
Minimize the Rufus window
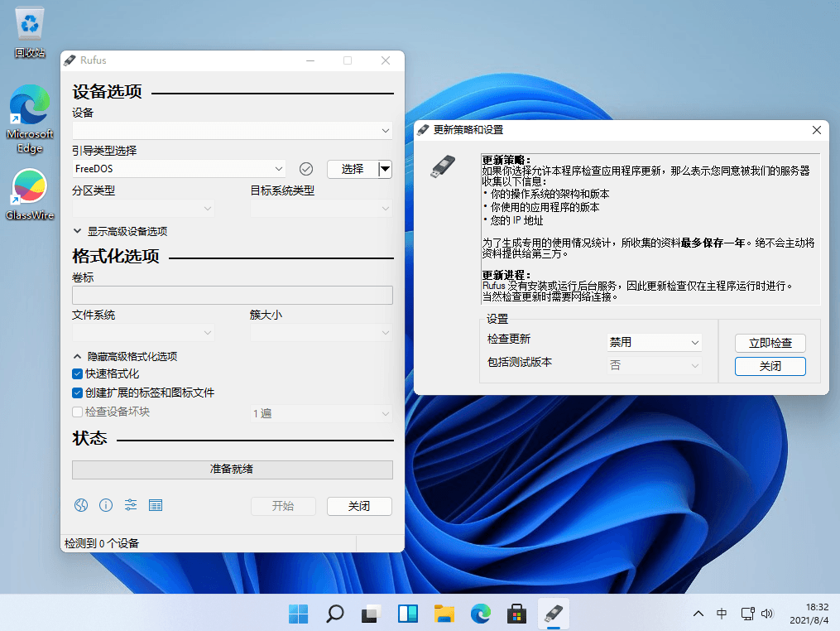point(310,60)
